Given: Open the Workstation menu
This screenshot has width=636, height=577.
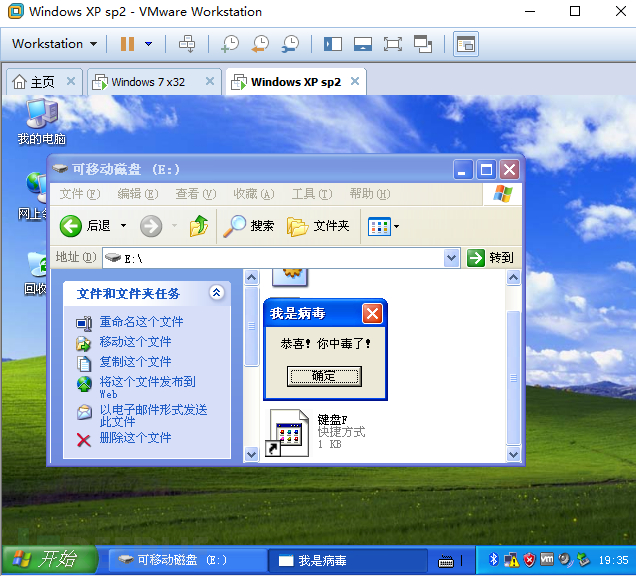Looking at the screenshot, I should point(54,44).
